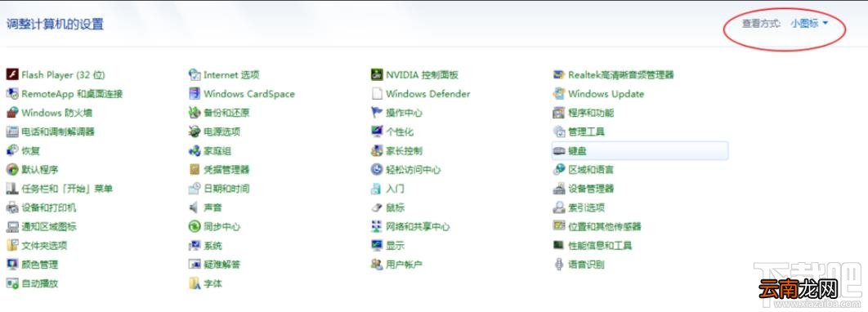
Task: Open the 颜色管理 icon
Action: 12,265
